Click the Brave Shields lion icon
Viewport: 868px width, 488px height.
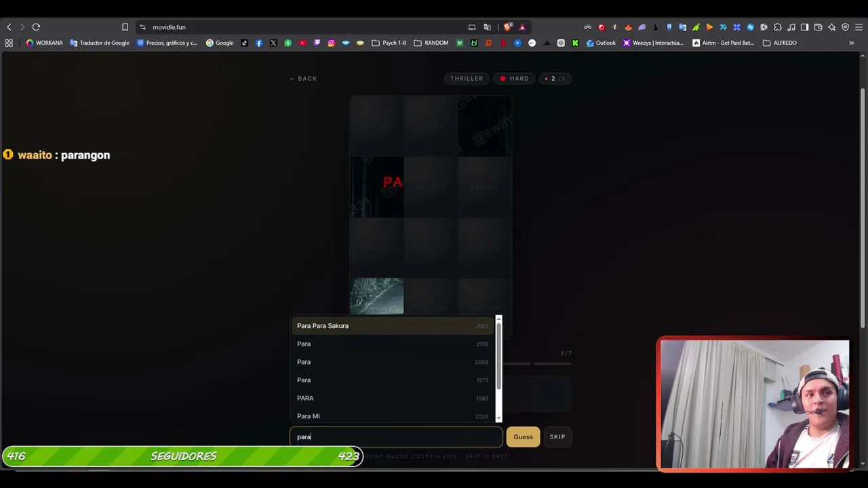coord(507,27)
